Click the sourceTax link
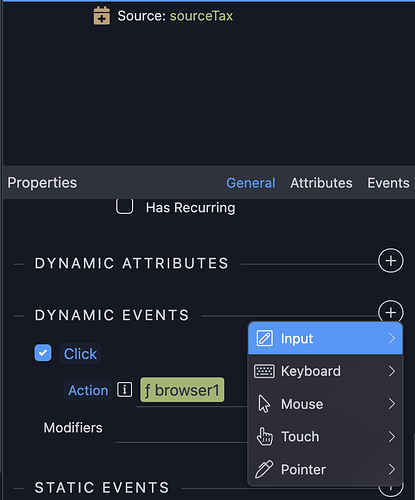Image resolution: width=415 pixels, height=500 pixels. pos(201,16)
